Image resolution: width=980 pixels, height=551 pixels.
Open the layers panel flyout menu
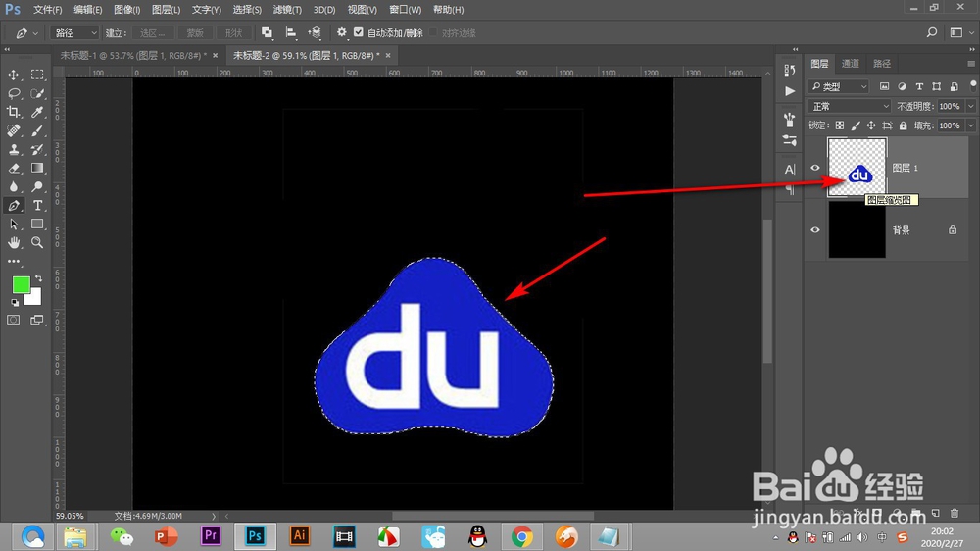970,64
